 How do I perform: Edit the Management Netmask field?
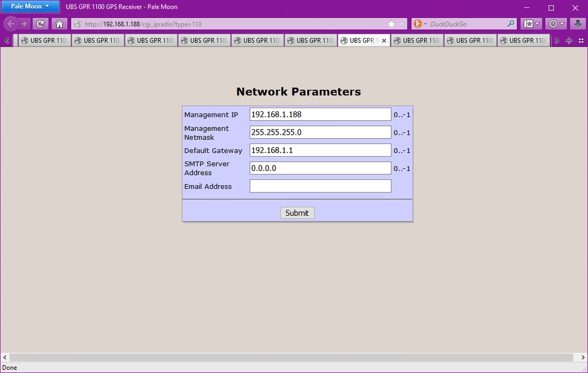320,132
